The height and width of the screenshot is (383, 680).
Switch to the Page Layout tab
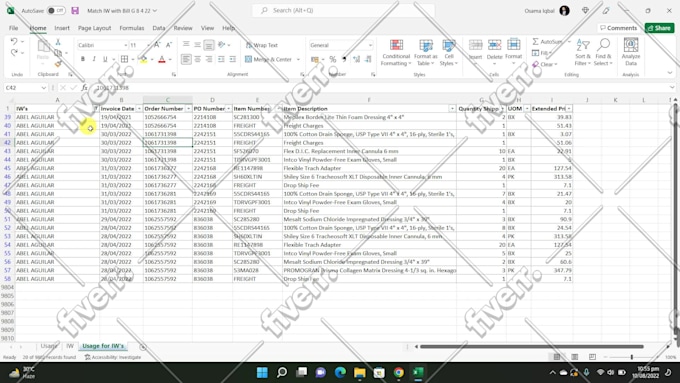(95, 28)
